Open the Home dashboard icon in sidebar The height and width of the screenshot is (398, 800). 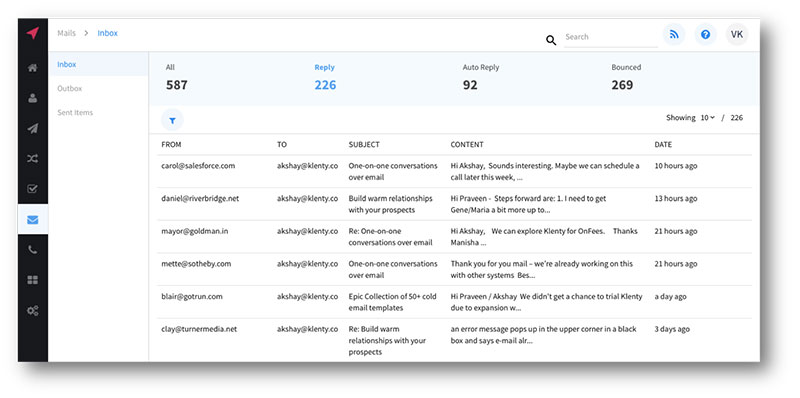33,67
